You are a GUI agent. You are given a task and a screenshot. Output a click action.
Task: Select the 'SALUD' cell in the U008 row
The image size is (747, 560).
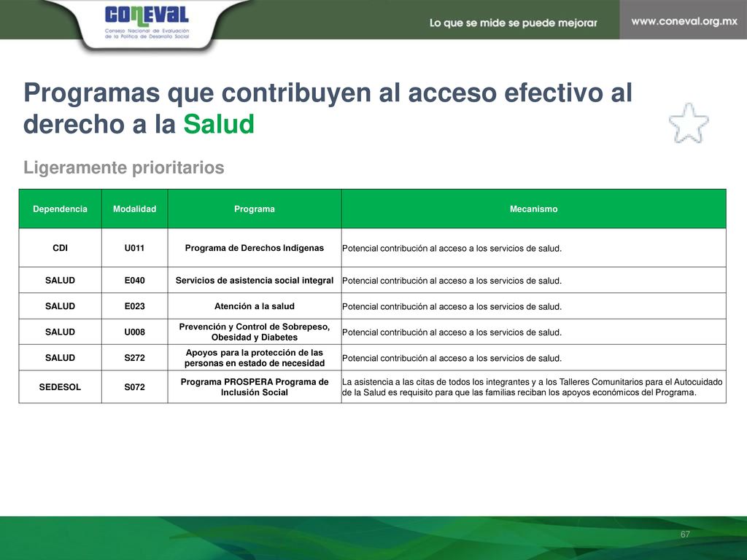(x=60, y=332)
